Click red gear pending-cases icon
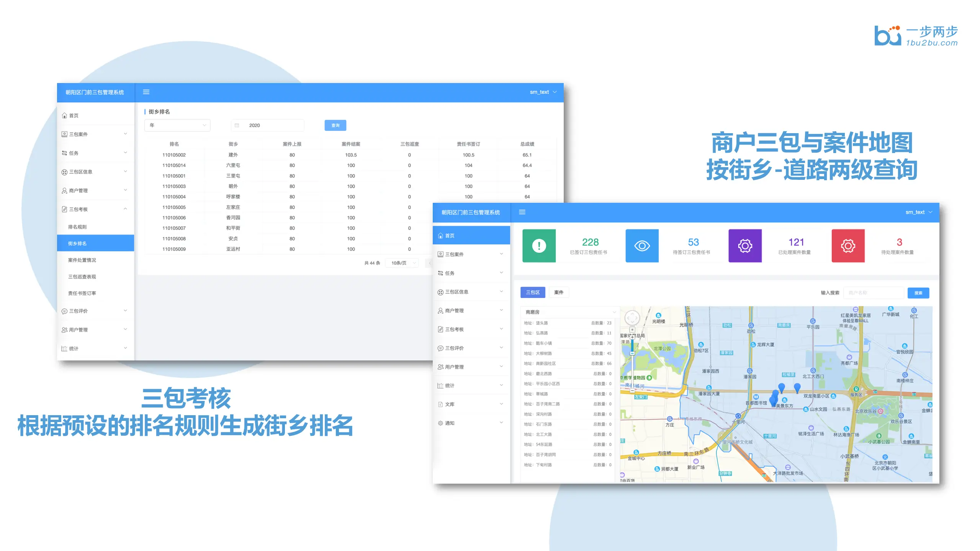Image resolution: width=980 pixels, height=551 pixels. [x=848, y=246]
